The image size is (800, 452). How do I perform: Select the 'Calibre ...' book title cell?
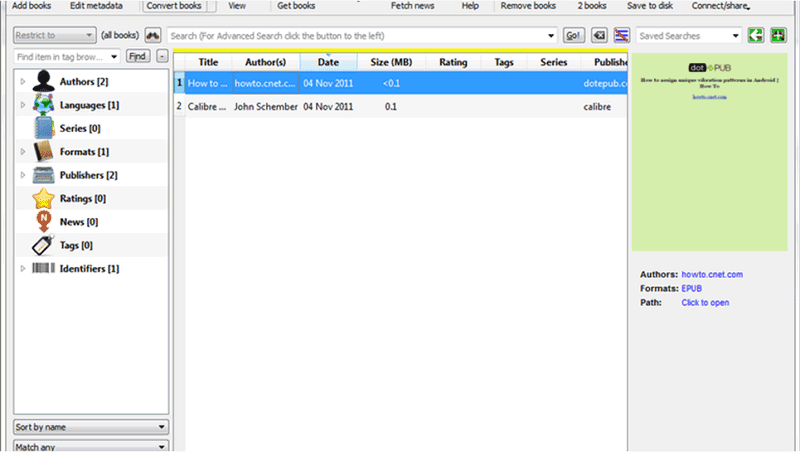point(208,107)
